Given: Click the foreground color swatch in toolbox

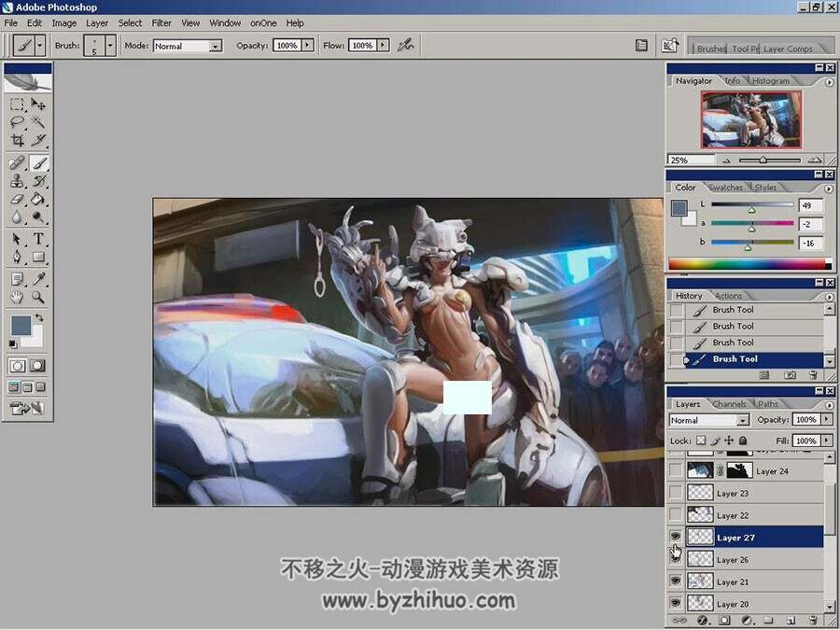Looking at the screenshot, I should pyautogui.click(x=21, y=325).
